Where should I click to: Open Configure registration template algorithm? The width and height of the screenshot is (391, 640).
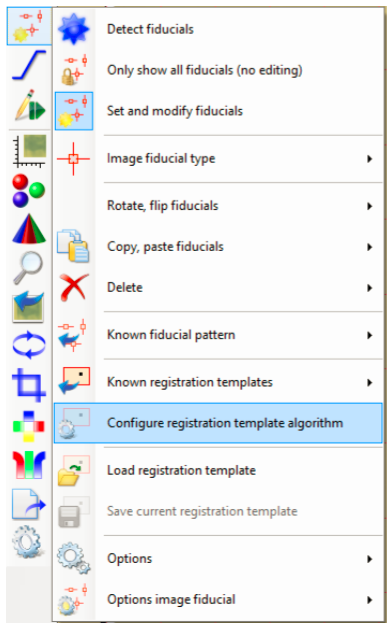(x=218, y=423)
